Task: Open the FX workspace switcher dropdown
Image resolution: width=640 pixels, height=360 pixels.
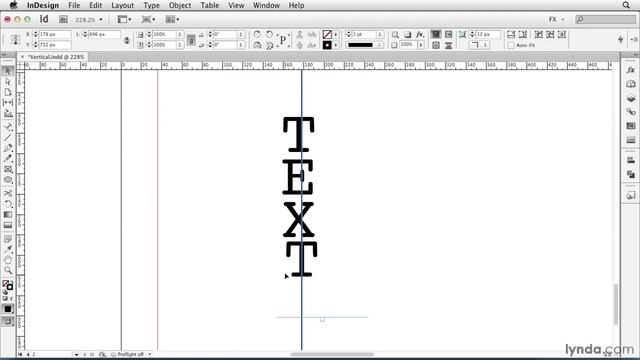Action: [x=556, y=19]
